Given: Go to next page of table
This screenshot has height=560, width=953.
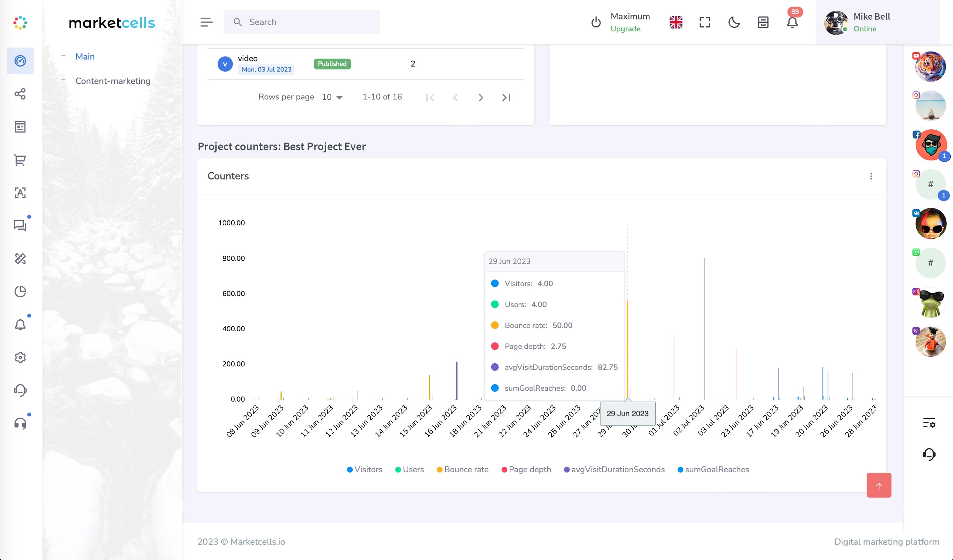Looking at the screenshot, I should coord(481,97).
